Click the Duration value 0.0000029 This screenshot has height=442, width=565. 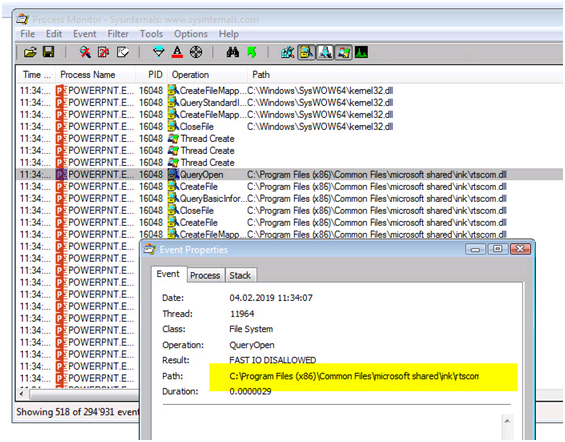[x=250, y=391]
